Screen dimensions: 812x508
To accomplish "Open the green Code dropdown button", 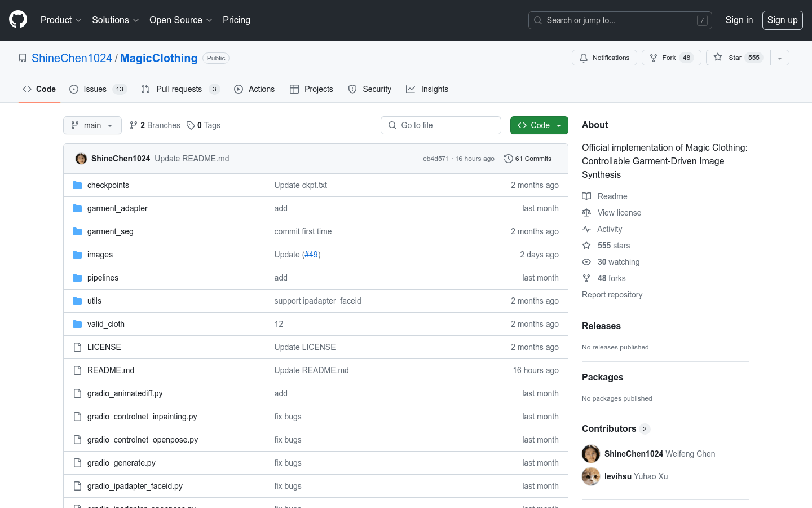I will coord(539,125).
